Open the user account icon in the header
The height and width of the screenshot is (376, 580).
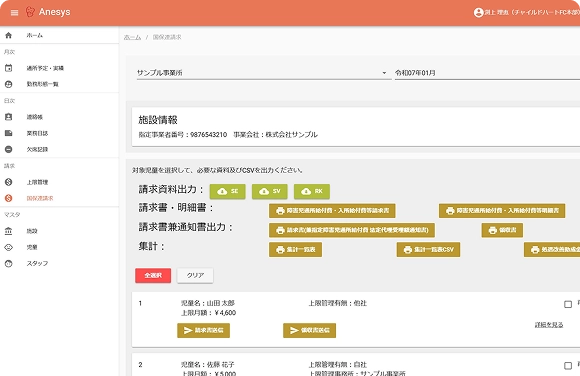[x=478, y=13]
